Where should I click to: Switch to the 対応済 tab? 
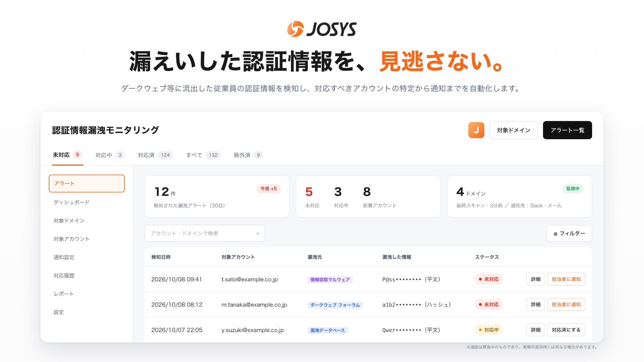pyautogui.click(x=155, y=155)
